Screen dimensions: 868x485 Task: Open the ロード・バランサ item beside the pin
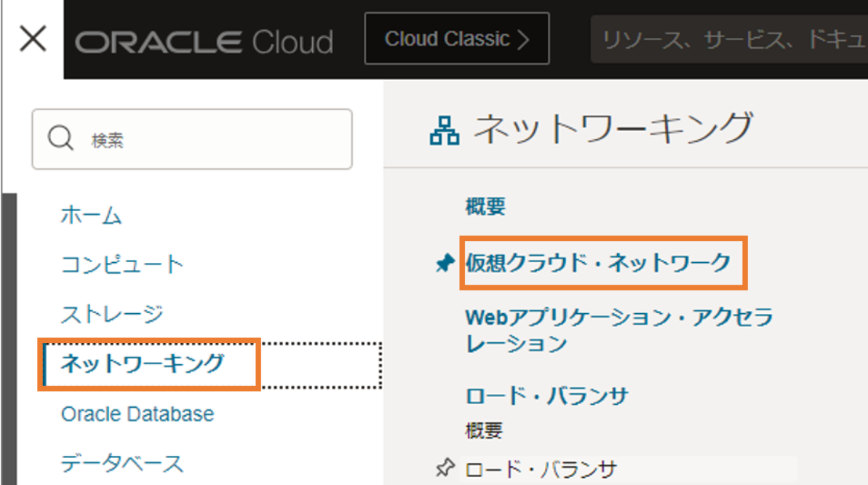[541, 468]
